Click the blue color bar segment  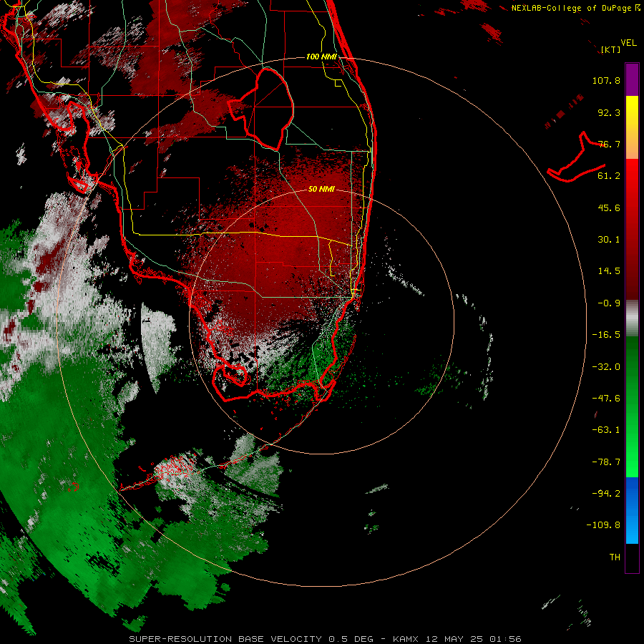tap(632, 510)
